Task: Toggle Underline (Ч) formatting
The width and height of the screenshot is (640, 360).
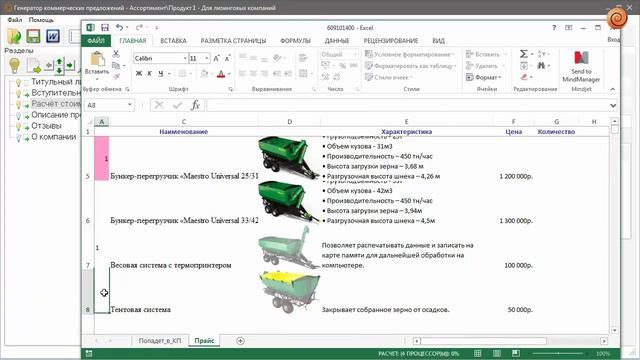Action: (160, 73)
